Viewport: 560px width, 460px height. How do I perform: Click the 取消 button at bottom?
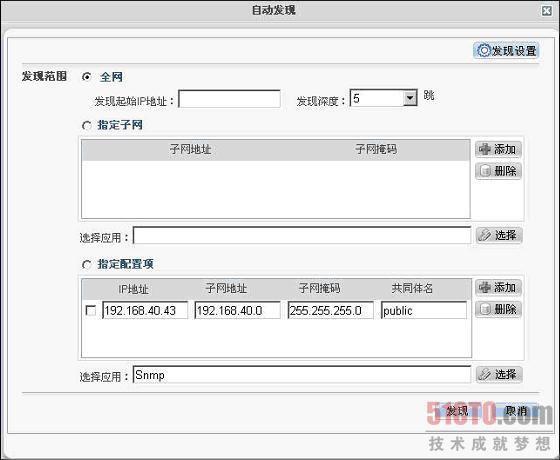point(516,411)
